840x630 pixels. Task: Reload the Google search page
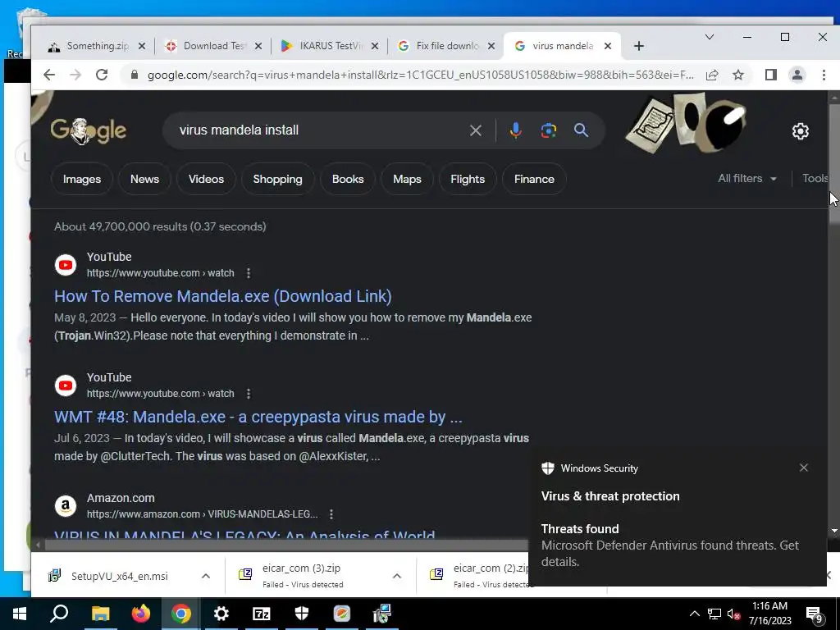(x=102, y=75)
